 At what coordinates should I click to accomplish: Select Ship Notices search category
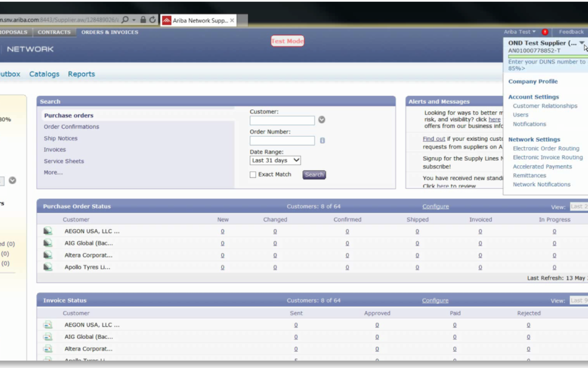61,138
